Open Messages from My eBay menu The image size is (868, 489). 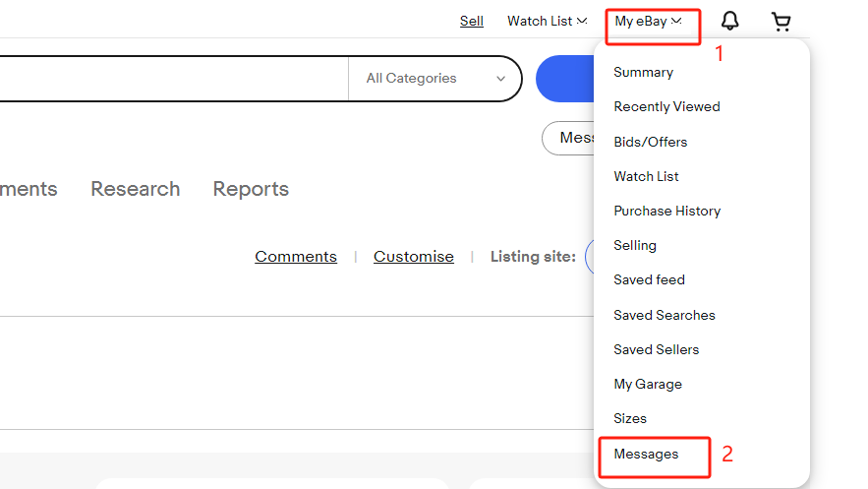click(x=646, y=455)
